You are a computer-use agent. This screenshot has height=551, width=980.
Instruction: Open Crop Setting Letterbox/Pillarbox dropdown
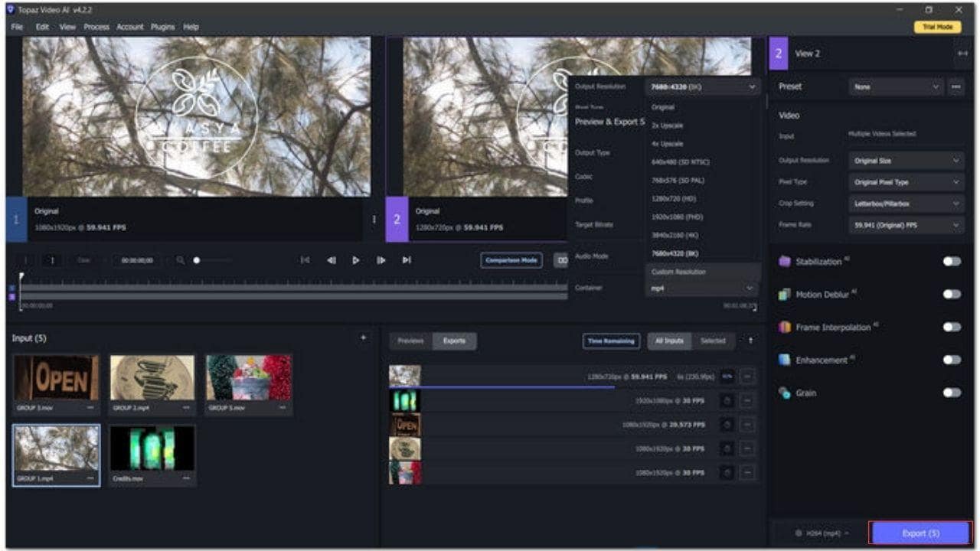(906, 204)
